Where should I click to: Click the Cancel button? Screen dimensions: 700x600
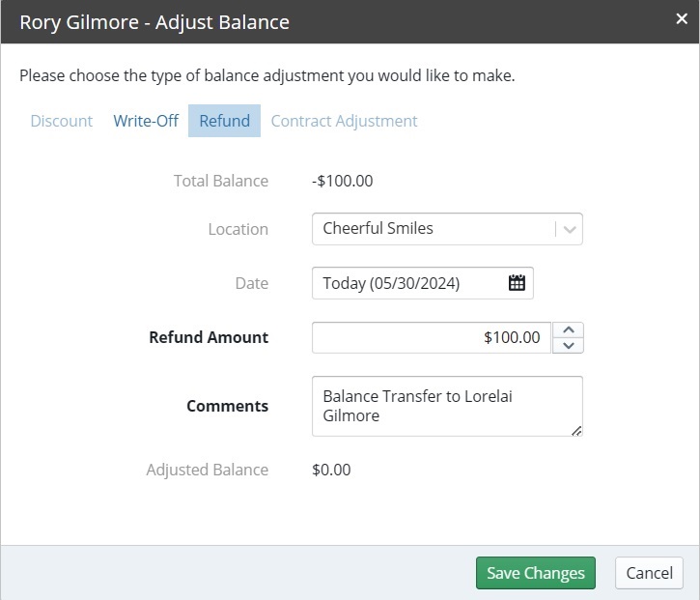tap(649, 573)
